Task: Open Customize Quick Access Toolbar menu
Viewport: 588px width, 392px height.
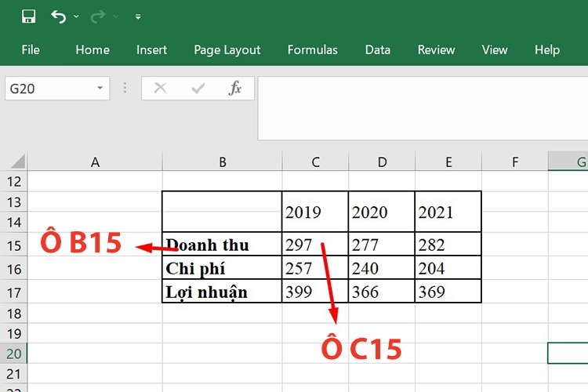Action: 138,16
